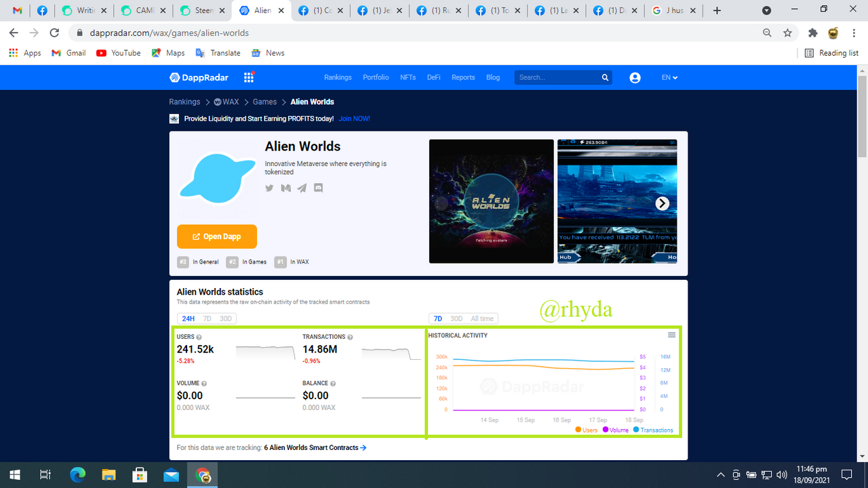
Task: Select 30D statistics period
Action: click(x=225, y=319)
